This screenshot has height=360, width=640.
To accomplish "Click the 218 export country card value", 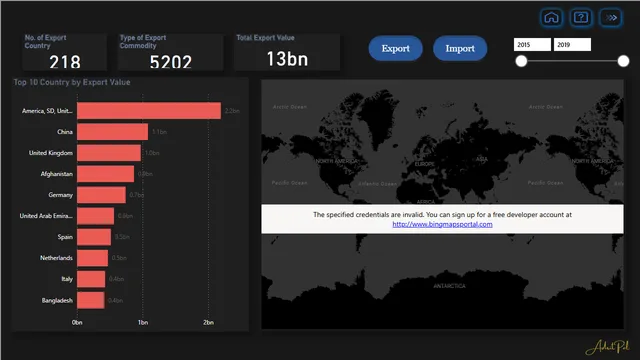I will coord(65,62).
